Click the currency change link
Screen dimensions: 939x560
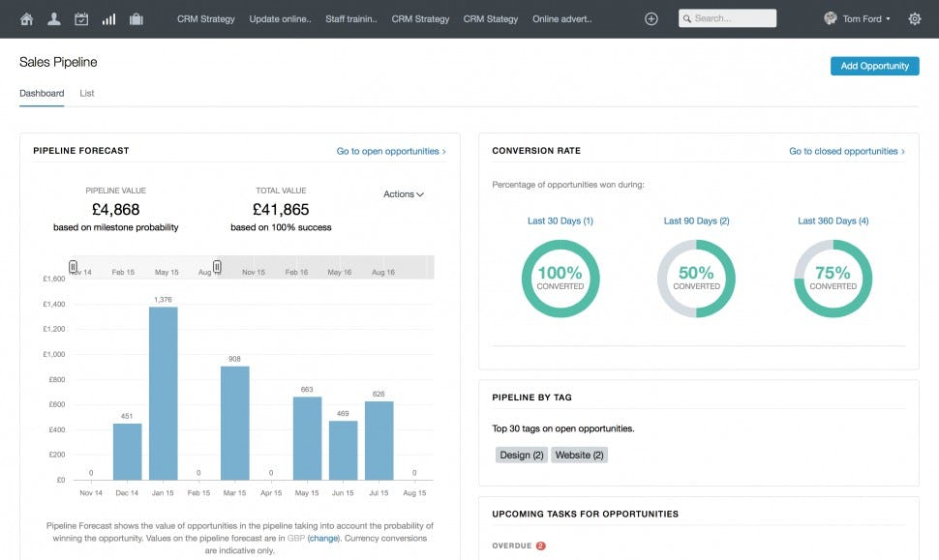point(323,538)
